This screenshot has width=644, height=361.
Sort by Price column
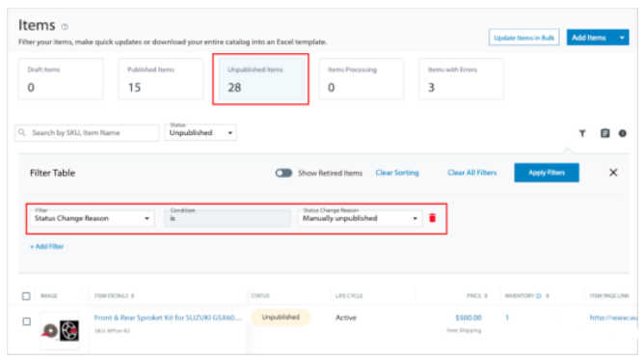(x=486, y=295)
